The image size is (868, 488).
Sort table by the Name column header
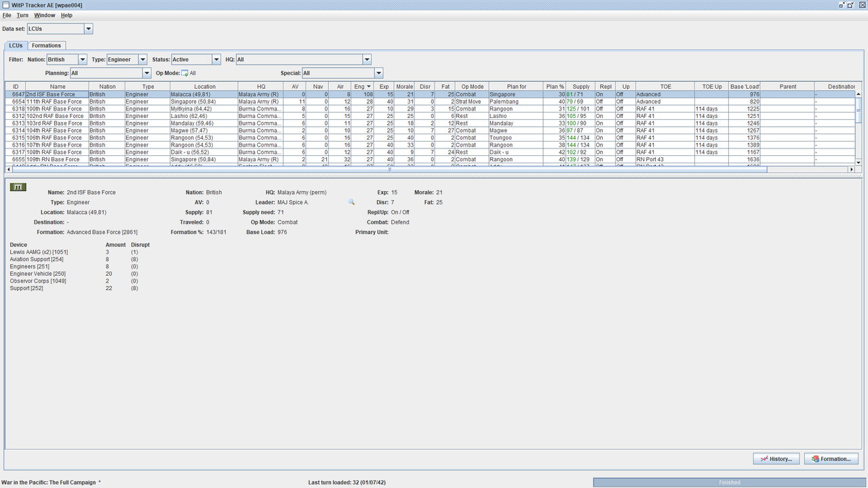click(x=57, y=87)
